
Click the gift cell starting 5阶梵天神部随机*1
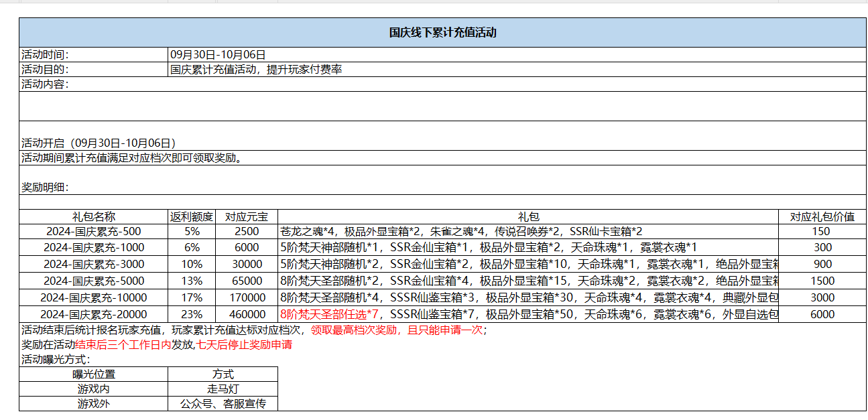(528, 248)
